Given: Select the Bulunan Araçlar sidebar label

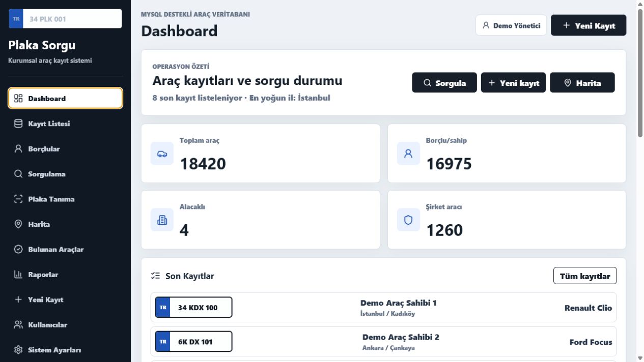Looking at the screenshot, I should click(x=56, y=250).
